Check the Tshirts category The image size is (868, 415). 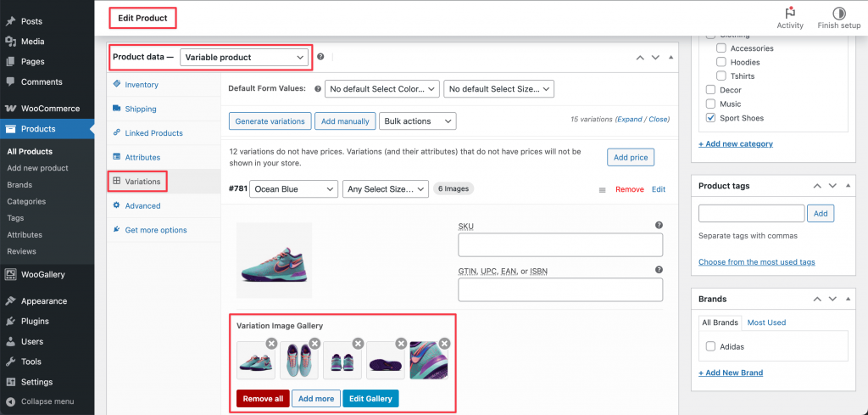point(721,76)
